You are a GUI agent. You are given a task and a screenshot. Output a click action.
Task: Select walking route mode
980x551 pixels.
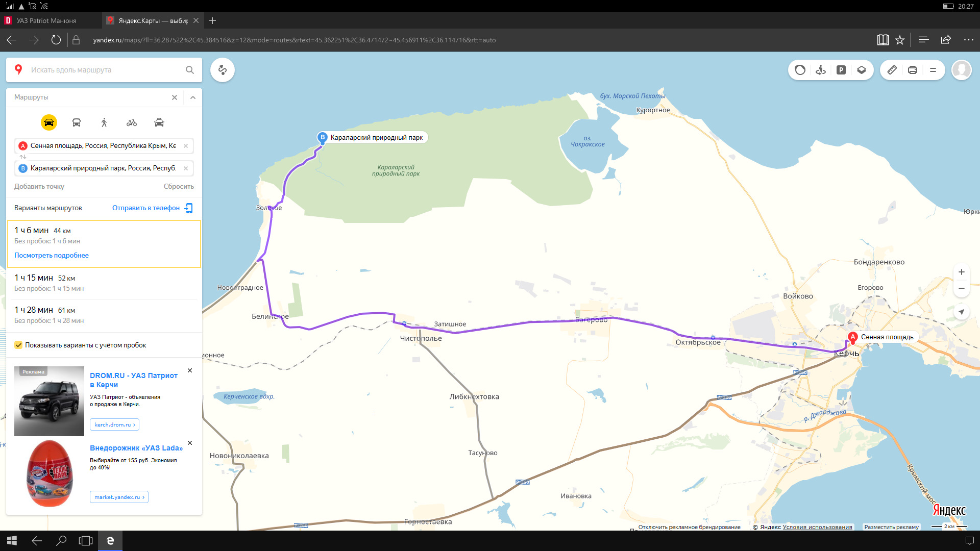pos(104,122)
